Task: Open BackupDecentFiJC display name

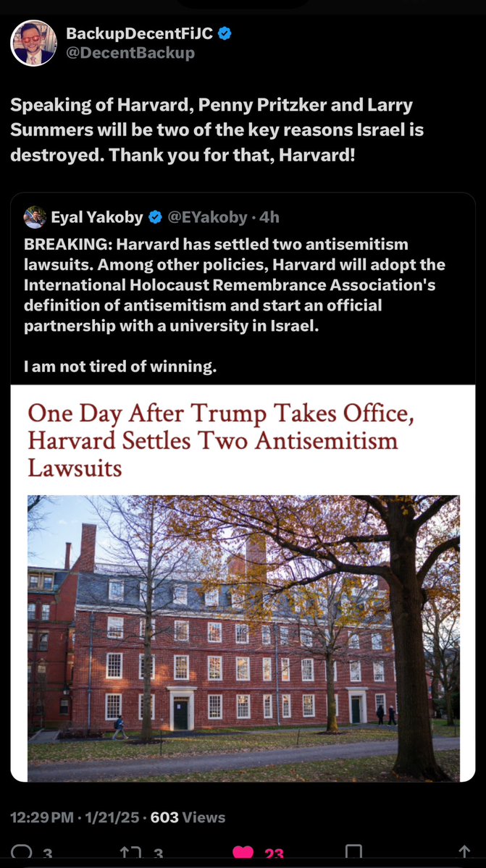Action: point(139,33)
